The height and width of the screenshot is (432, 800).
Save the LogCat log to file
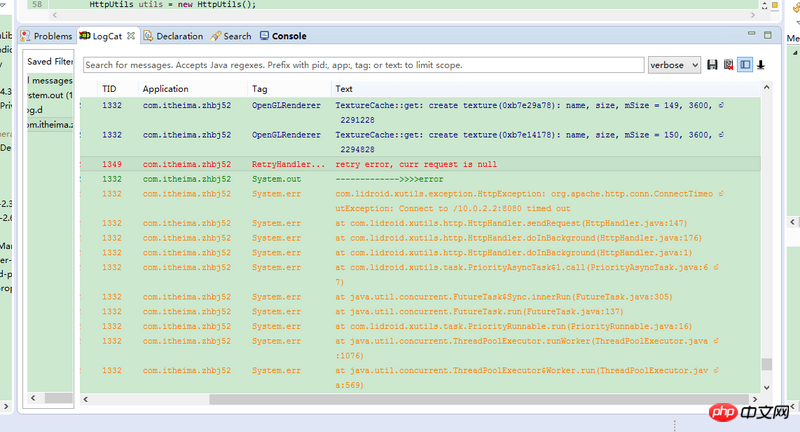[712, 65]
